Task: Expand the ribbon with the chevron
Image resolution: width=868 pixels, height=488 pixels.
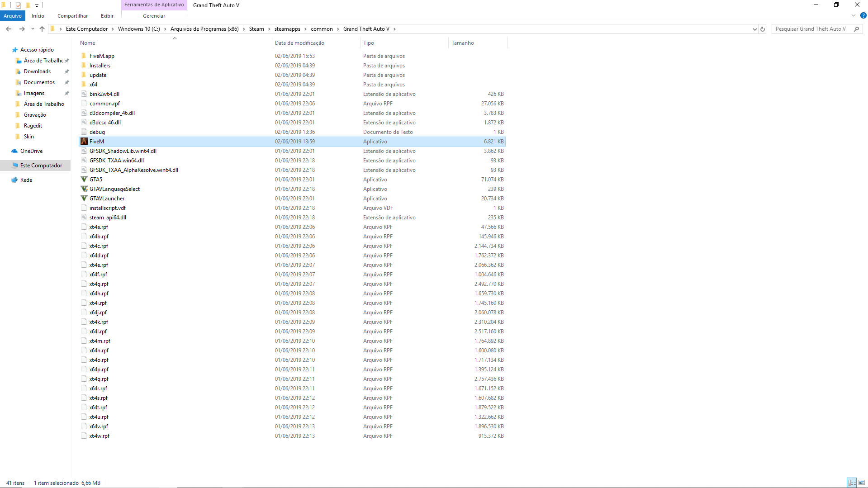Action: tap(854, 16)
